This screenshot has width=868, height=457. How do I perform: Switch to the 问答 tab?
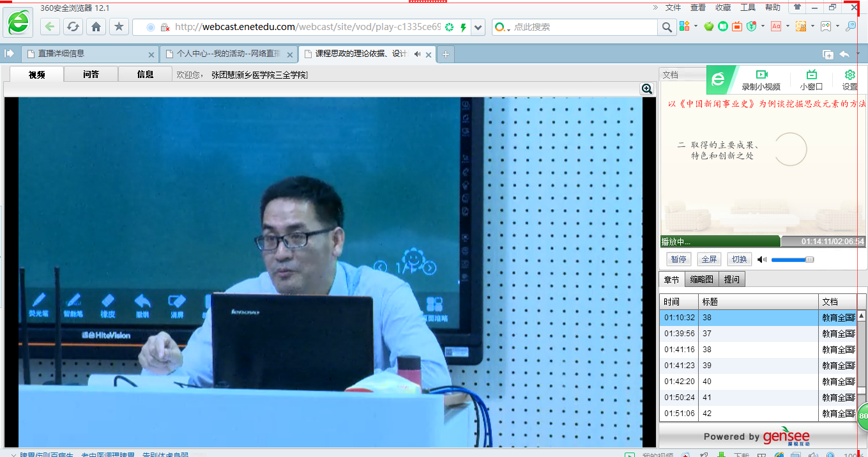pyautogui.click(x=91, y=74)
